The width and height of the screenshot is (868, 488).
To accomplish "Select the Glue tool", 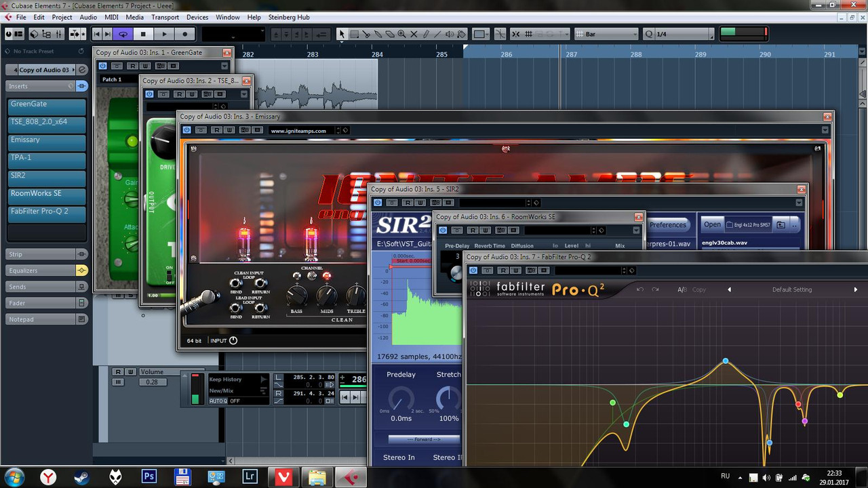I will [378, 34].
